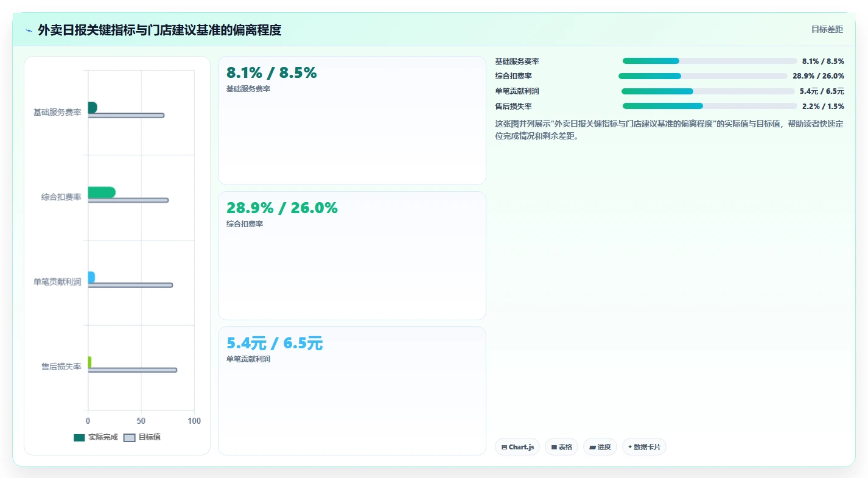Click the 售后损失率 progress bar
The image size is (868, 478).
tap(710, 106)
